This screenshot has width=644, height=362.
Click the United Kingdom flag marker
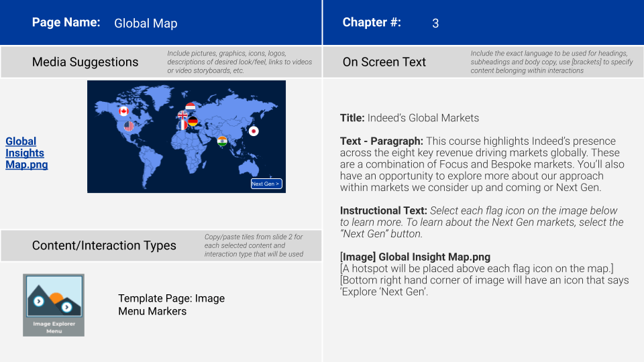(182, 115)
